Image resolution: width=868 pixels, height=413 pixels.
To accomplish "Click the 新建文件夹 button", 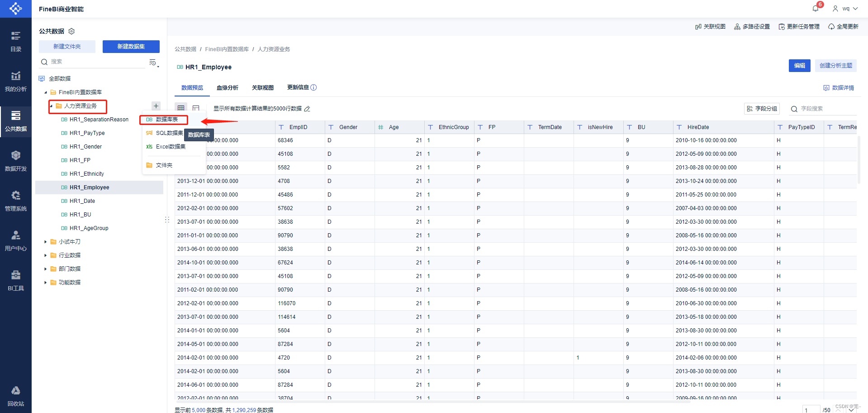I will (x=67, y=47).
